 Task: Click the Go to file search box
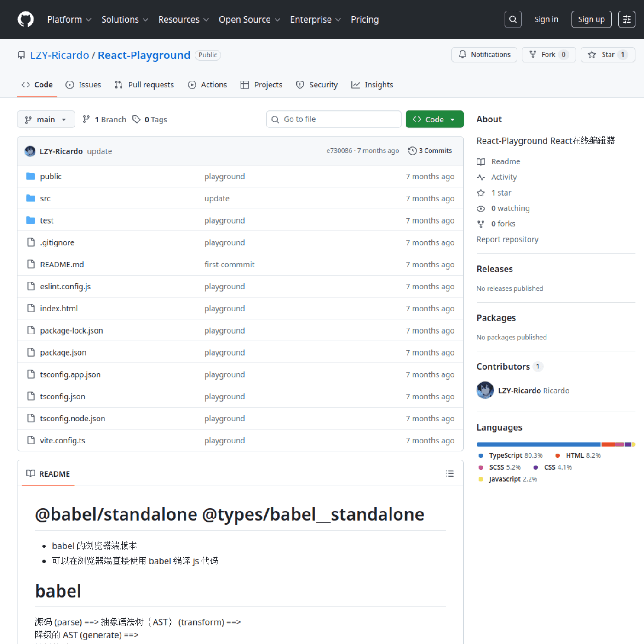333,119
